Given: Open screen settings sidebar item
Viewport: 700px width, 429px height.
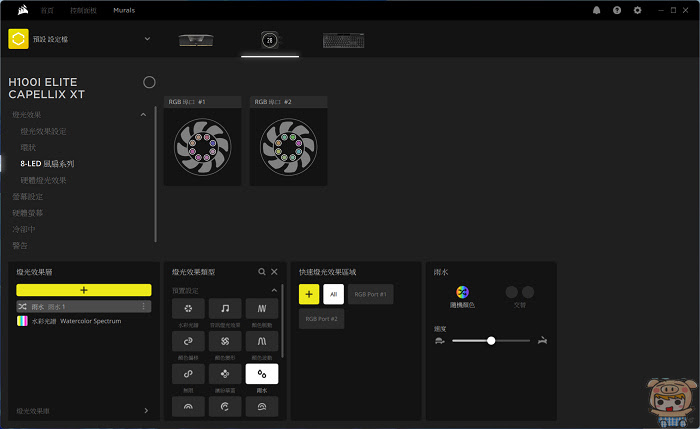Looking at the screenshot, I should pyautogui.click(x=28, y=196).
